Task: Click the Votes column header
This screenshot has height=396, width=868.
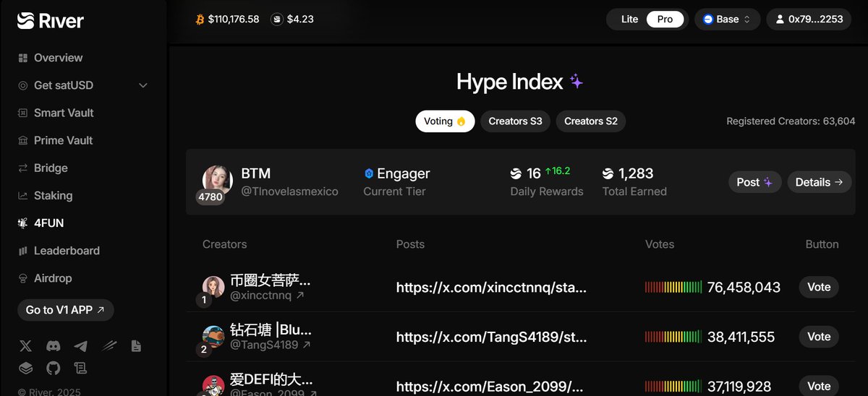Action: [x=660, y=244]
